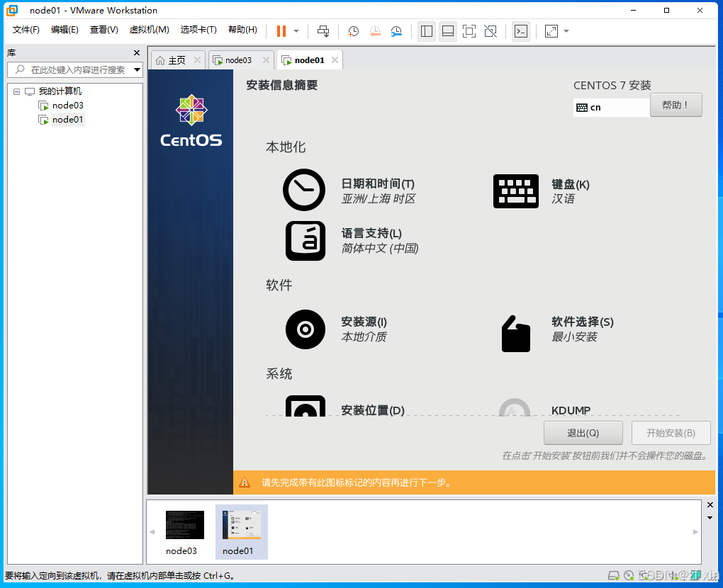Open the library search filter dropdown
The height and width of the screenshot is (588, 723).
coord(137,70)
